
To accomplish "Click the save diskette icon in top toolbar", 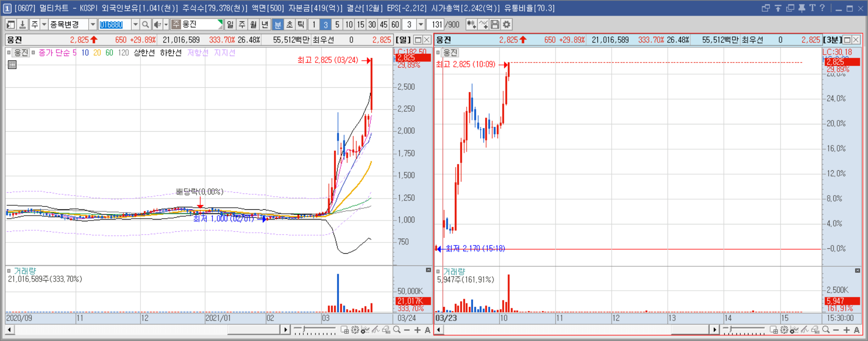I will click(x=495, y=24).
